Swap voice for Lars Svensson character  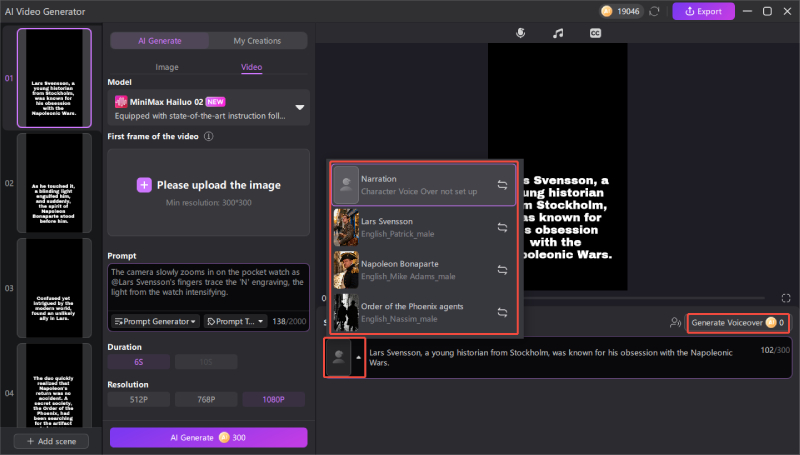click(x=502, y=227)
